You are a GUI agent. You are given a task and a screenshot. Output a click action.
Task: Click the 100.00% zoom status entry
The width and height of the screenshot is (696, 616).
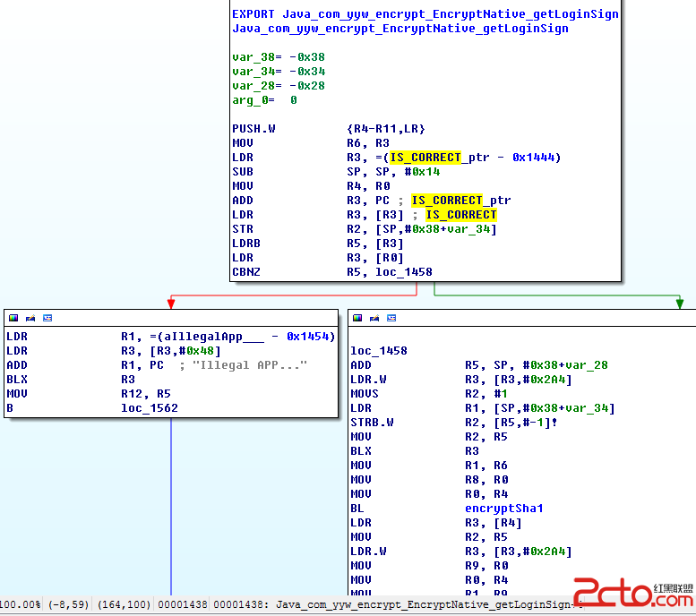21,604
